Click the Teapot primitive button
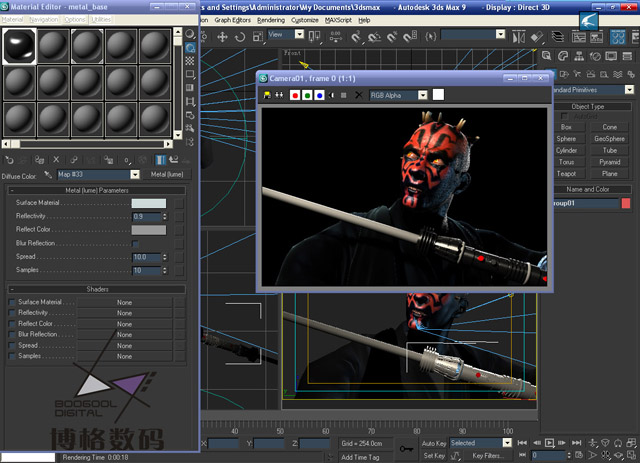Viewport: 640px width, 463px height. [567, 173]
